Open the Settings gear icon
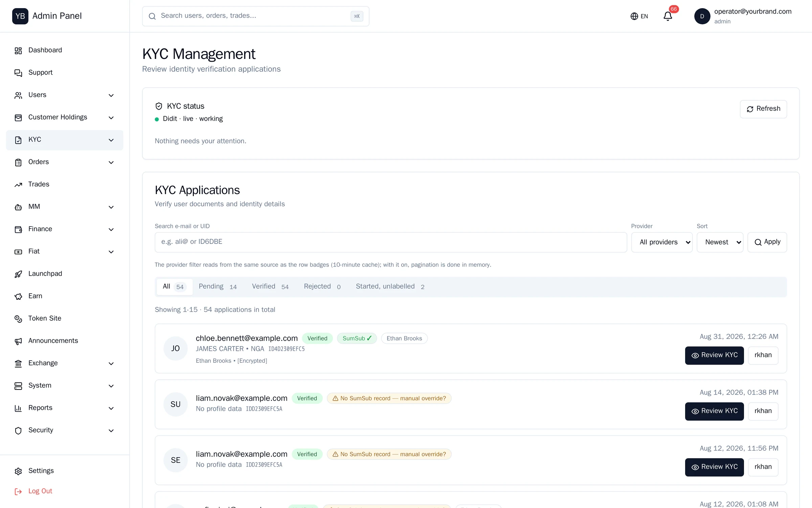 18,471
